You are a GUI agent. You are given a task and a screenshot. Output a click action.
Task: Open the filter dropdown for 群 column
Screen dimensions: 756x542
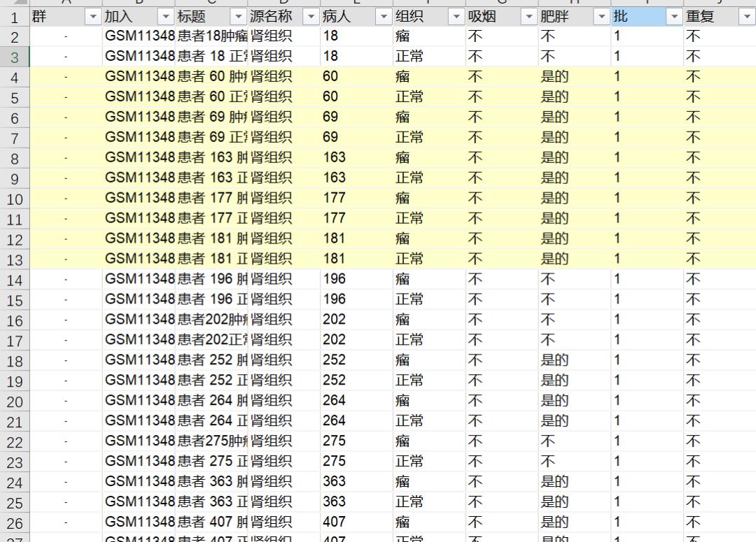point(93,17)
